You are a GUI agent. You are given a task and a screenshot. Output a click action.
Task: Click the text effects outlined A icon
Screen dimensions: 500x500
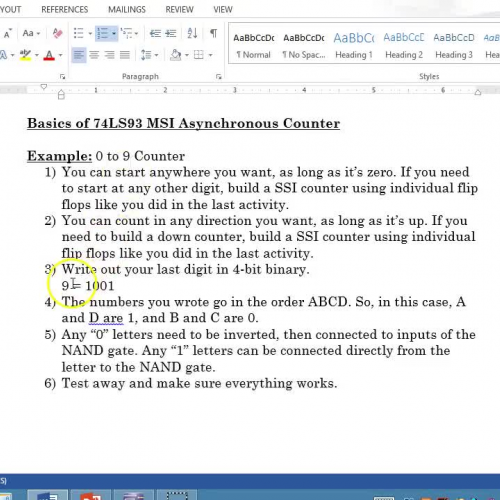(x=4, y=55)
